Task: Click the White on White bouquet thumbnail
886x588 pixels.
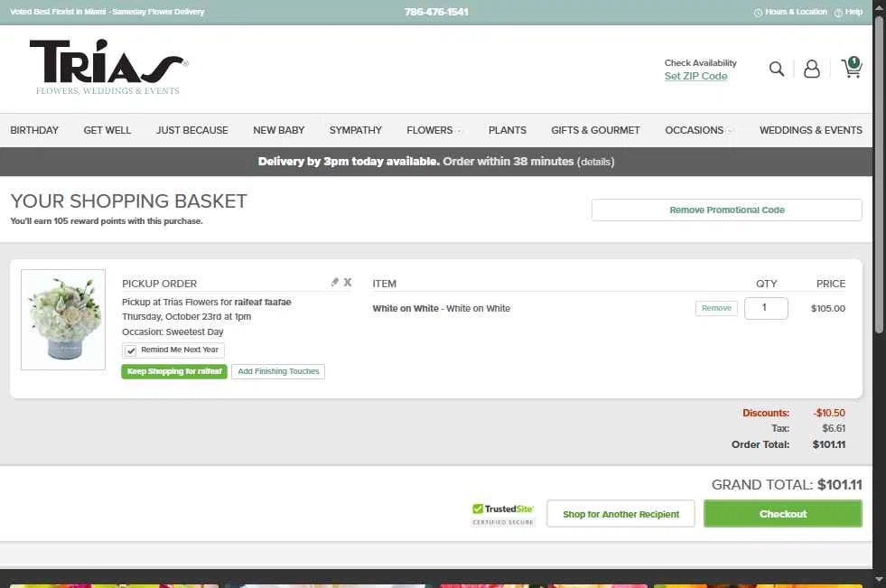Action: pos(63,320)
